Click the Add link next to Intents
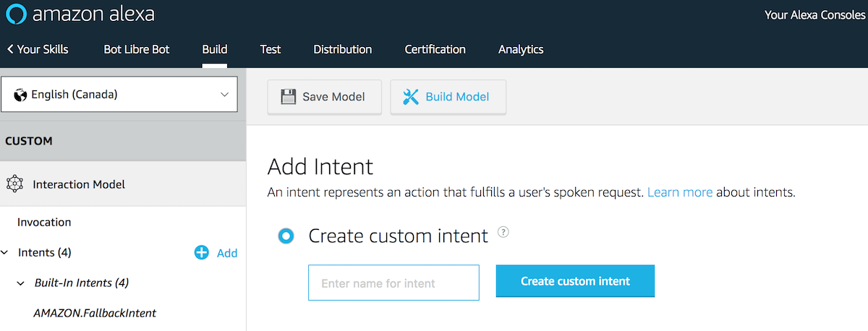This screenshot has height=331, width=868. point(227,253)
